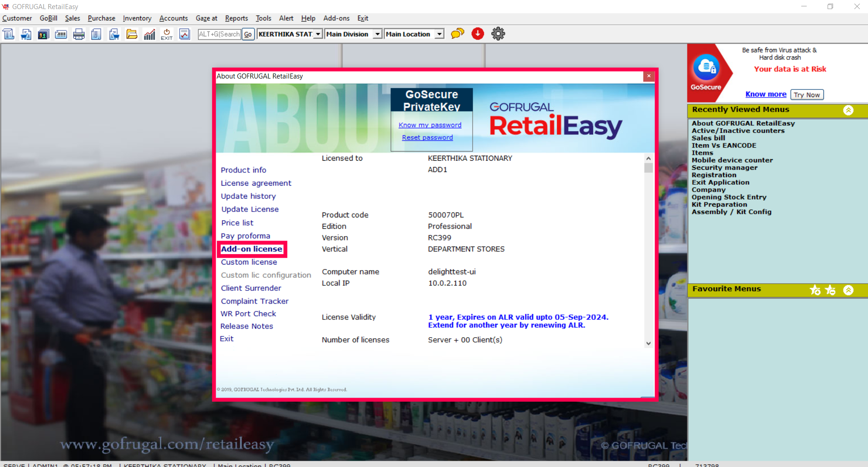Follow the Know more link
The image size is (868, 467).
point(766,94)
